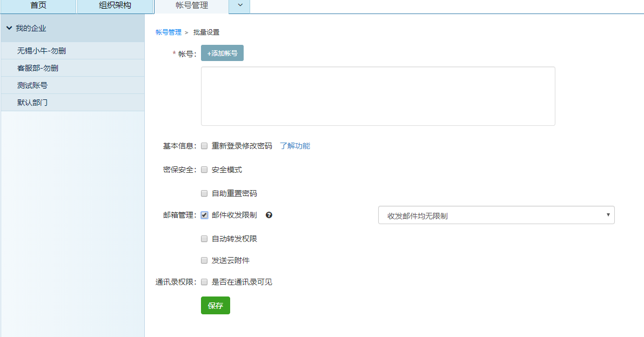644x337 pixels.
Task: Open the 了解功能 link
Action: click(295, 146)
